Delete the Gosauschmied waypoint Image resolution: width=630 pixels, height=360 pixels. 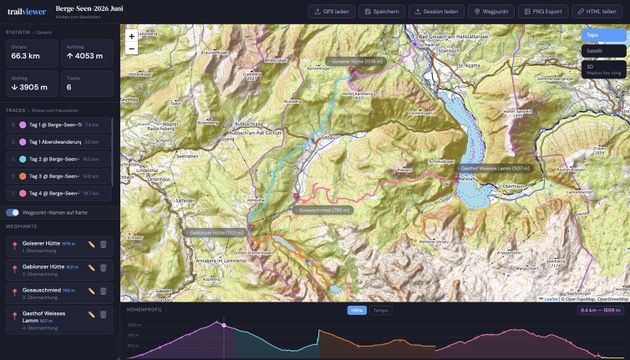pos(103,291)
